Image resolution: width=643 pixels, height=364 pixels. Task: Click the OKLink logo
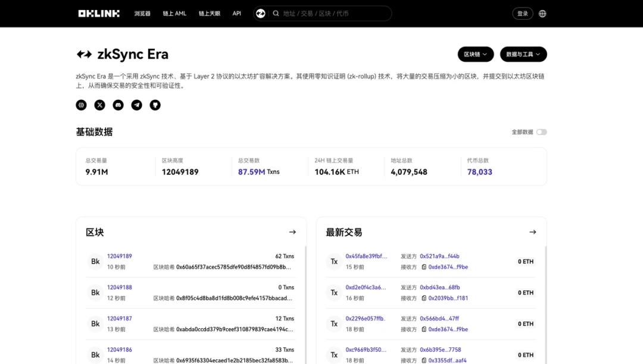pyautogui.click(x=99, y=13)
